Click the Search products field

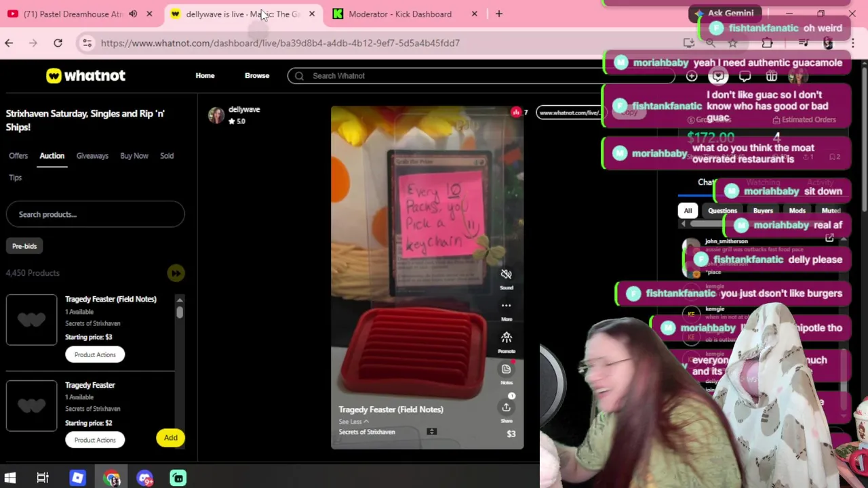[x=95, y=214]
